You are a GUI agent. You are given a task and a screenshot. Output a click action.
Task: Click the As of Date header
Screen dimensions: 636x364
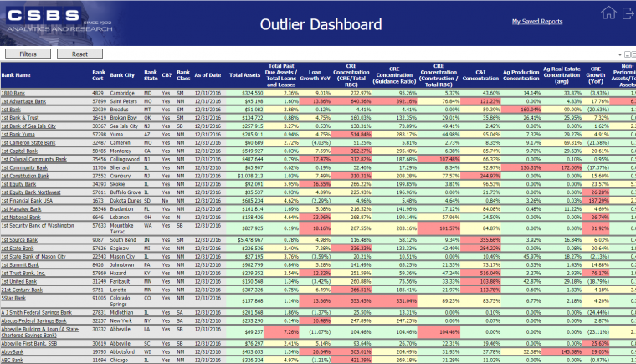[208, 75]
